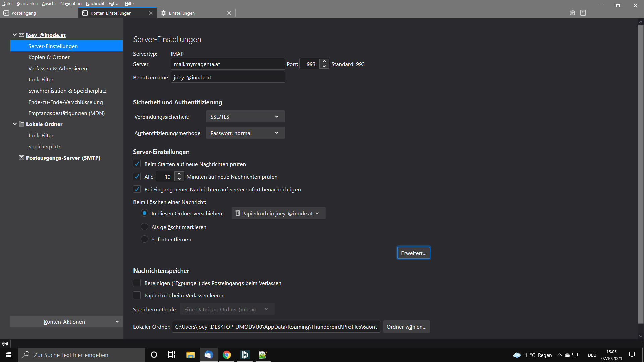The image size is (644, 362).
Task: Launch Google Chrome from the taskbar
Action: coord(227,355)
